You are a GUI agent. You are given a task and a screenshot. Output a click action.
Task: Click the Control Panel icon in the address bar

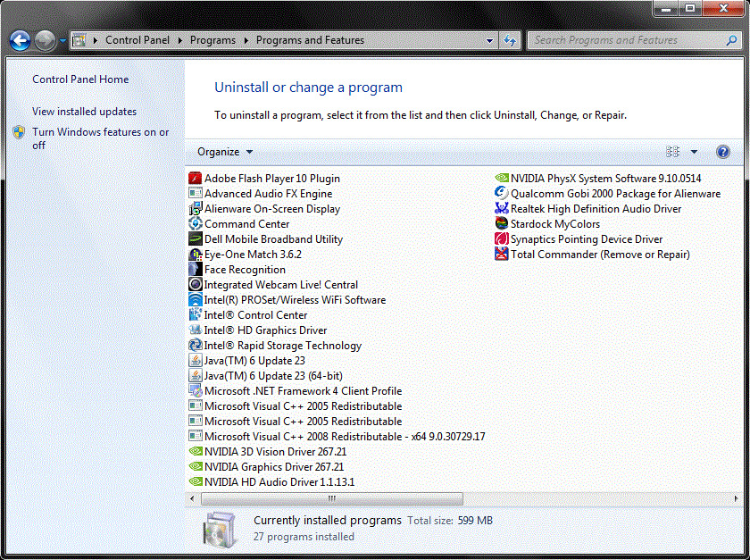79,40
